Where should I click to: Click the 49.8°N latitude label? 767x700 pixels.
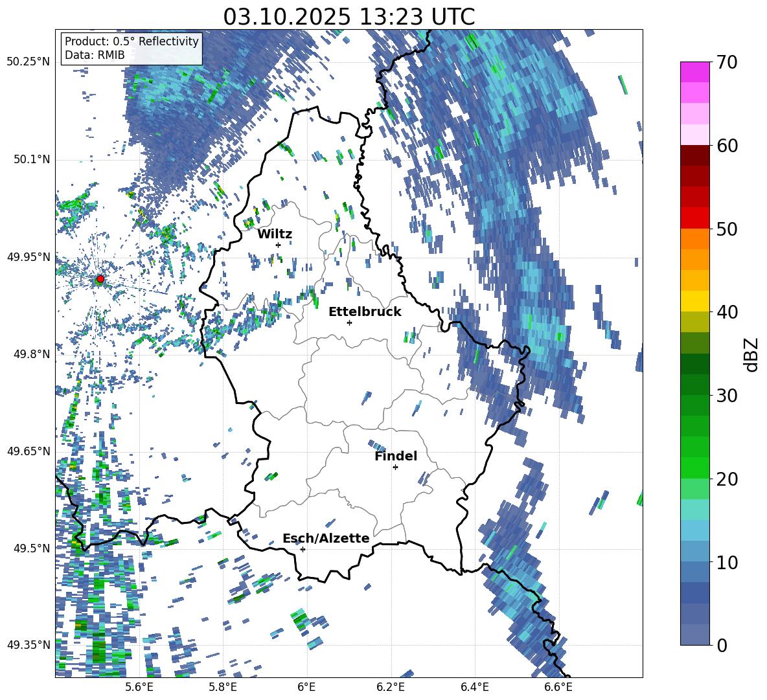31,354
